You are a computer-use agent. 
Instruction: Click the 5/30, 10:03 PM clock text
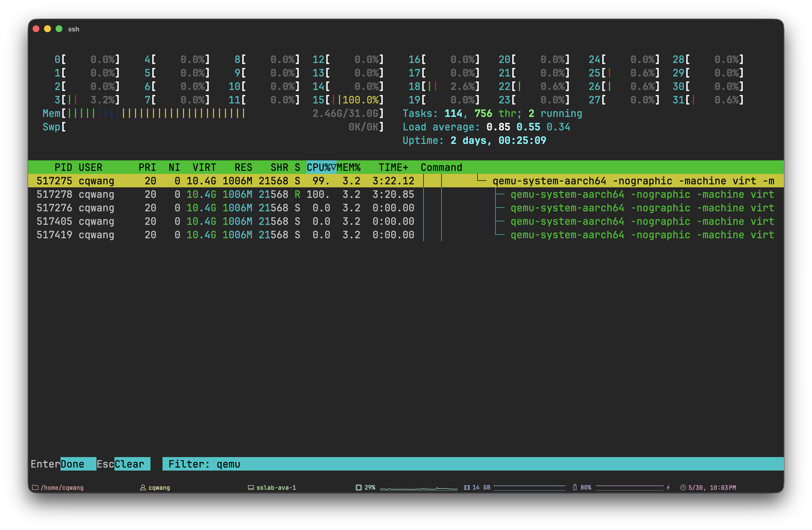coord(712,487)
